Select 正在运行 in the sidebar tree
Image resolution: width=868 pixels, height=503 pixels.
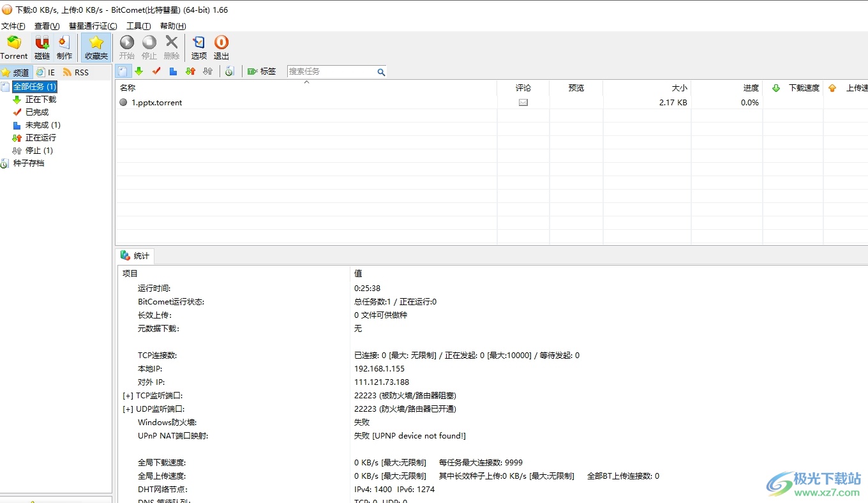coord(41,138)
